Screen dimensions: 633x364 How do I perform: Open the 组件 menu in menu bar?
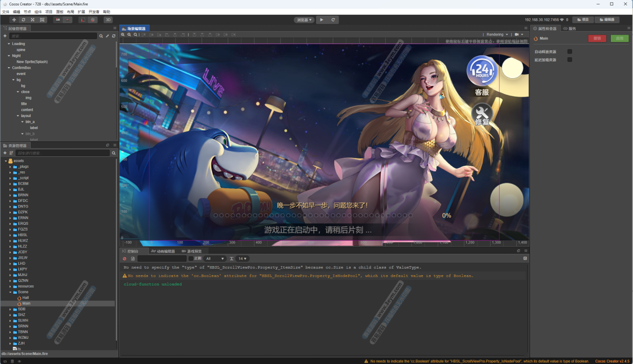pyautogui.click(x=38, y=11)
